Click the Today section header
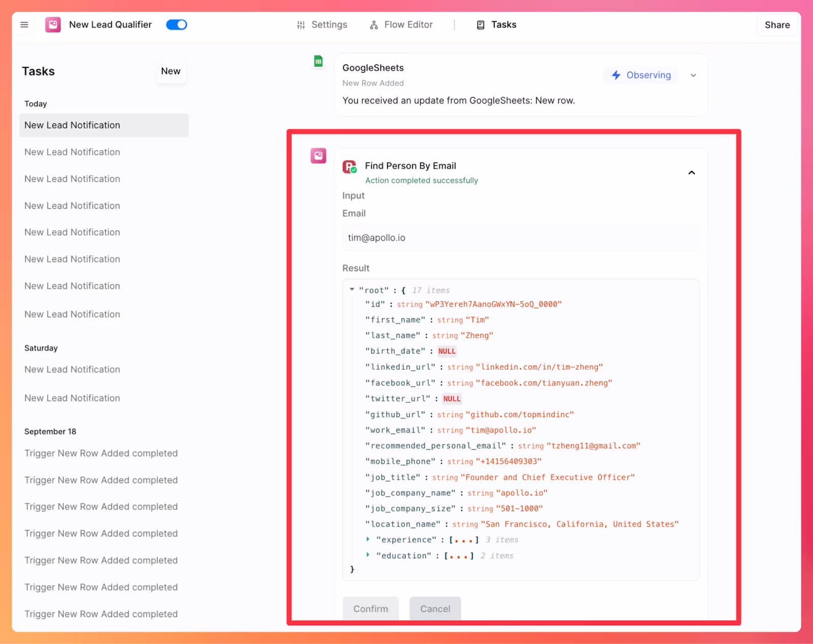Image resolution: width=813 pixels, height=644 pixels. click(x=36, y=104)
